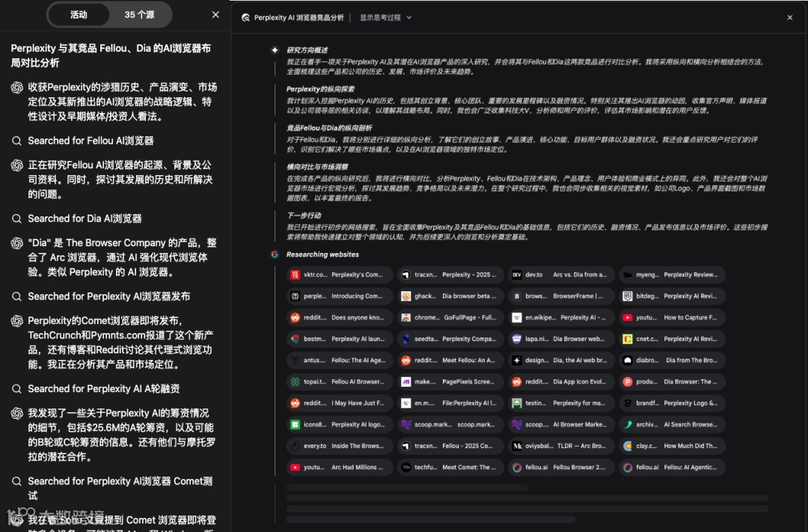This screenshot has height=532, width=808.
Task: Click the cnet favicon in Perplexity AI Revi... chip
Action: point(627,339)
